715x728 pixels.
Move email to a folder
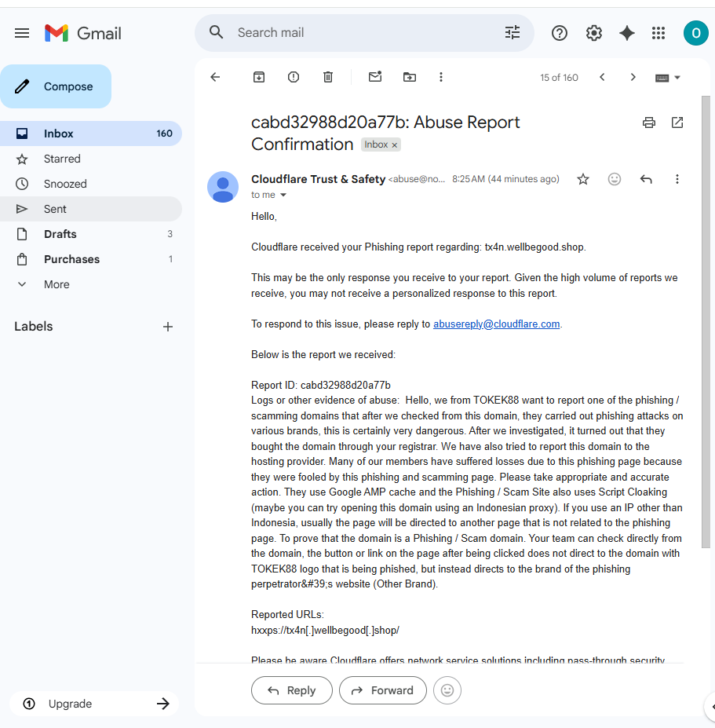coord(409,77)
